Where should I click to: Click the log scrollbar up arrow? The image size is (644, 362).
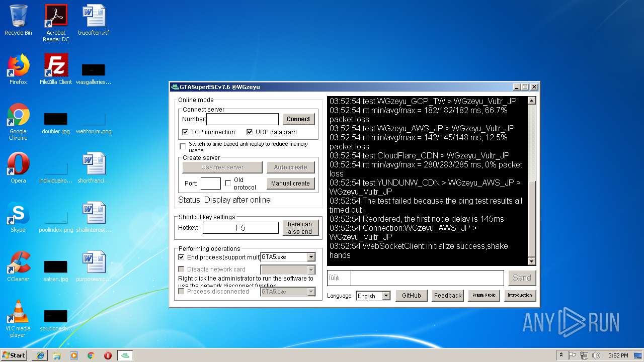coord(532,101)
